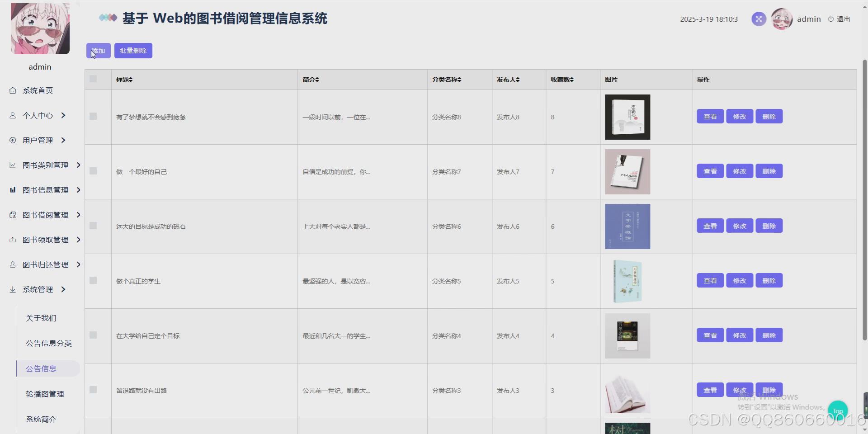
Task: Toggle the select-all checkbox in table header
Action: coord(93,79)
